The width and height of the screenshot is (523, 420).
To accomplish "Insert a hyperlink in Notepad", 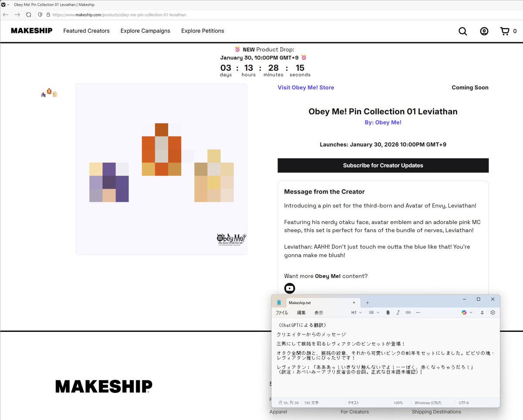I will point(408,312).
